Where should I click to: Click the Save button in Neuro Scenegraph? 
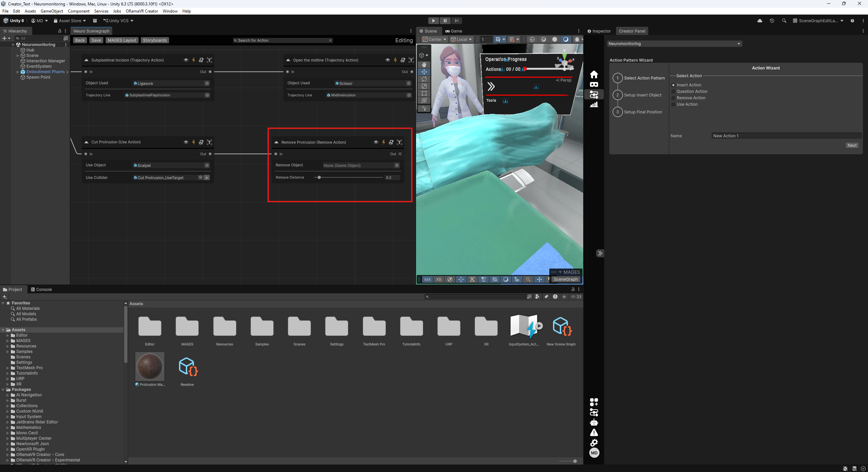pyautogui.click(x=96, y=40)
